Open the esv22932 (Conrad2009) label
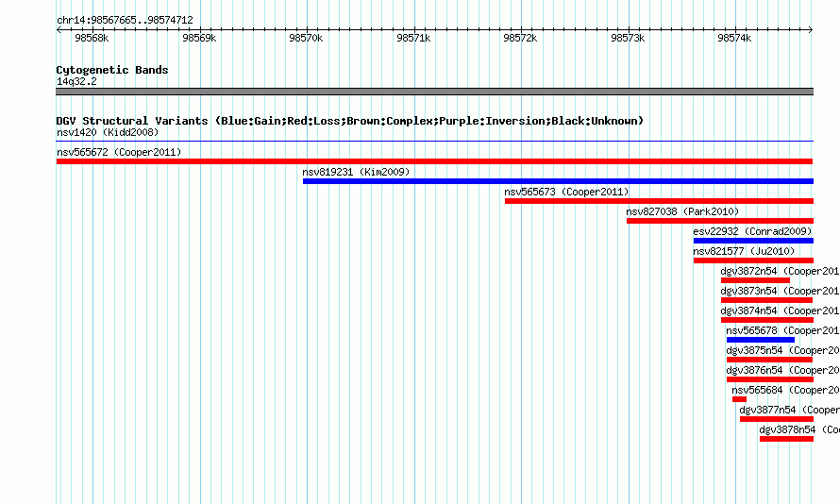The width and height of the screenshot is (840, 504). [752, 231]
